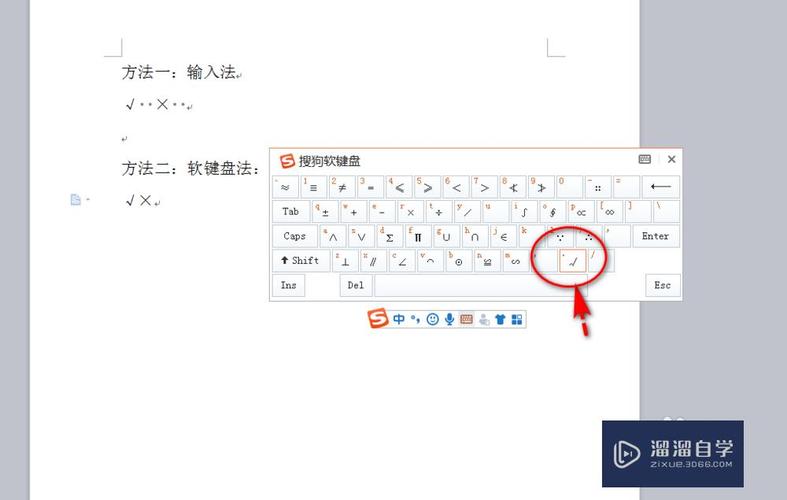Click the text line 方法二：软键盘法：
The height and width of the screenshot is (500, 787).
(190, 168)
